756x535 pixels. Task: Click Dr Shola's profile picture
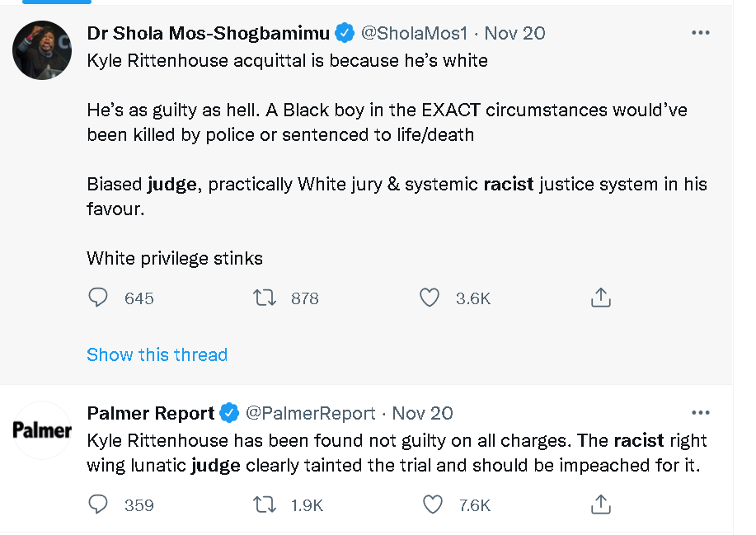point(42,50)
